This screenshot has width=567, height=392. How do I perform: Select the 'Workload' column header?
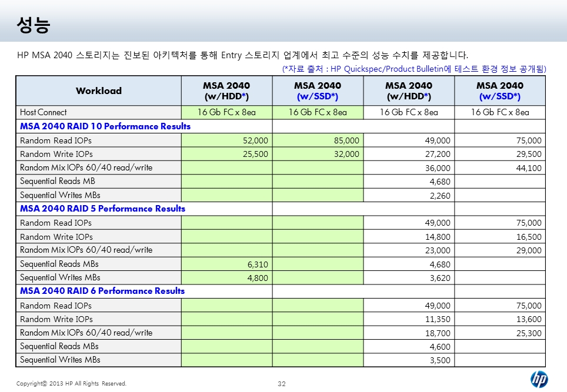pyautogui.click(x=99, y=91)
